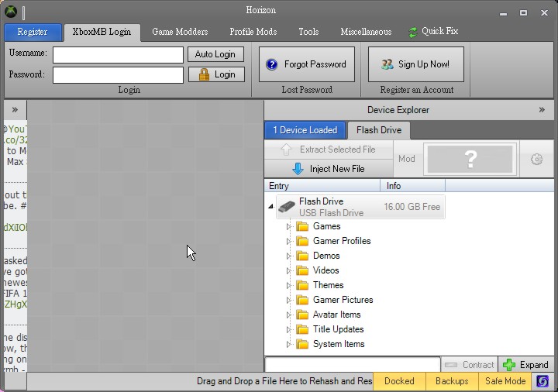Expand the Themes folder node
The height and width of the screenshot is (392, 558).
coord(288,285)
